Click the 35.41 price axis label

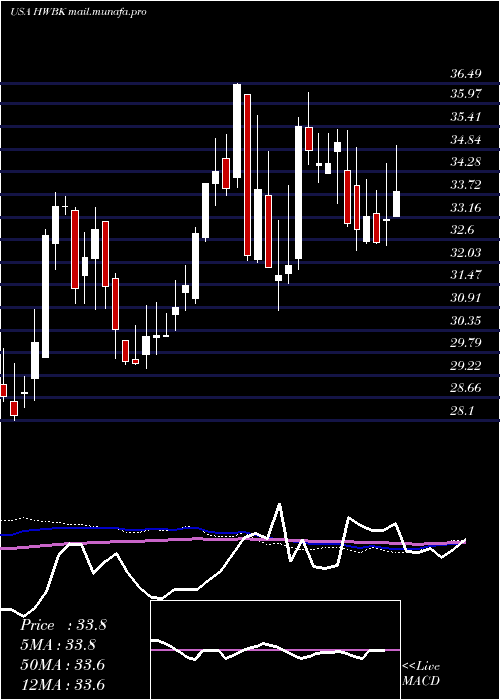466,117
